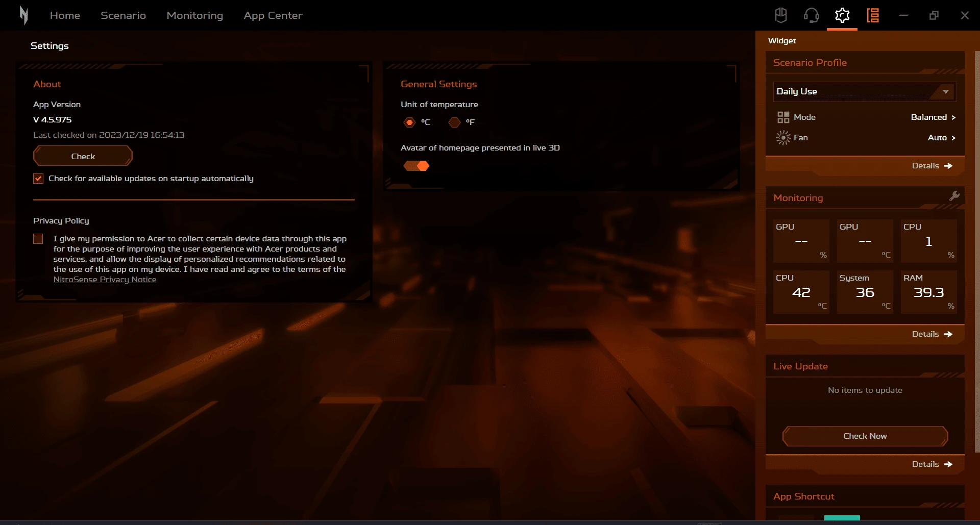Click the No items to update text
This screenshot has height=525, width=980.
point(865,390)
